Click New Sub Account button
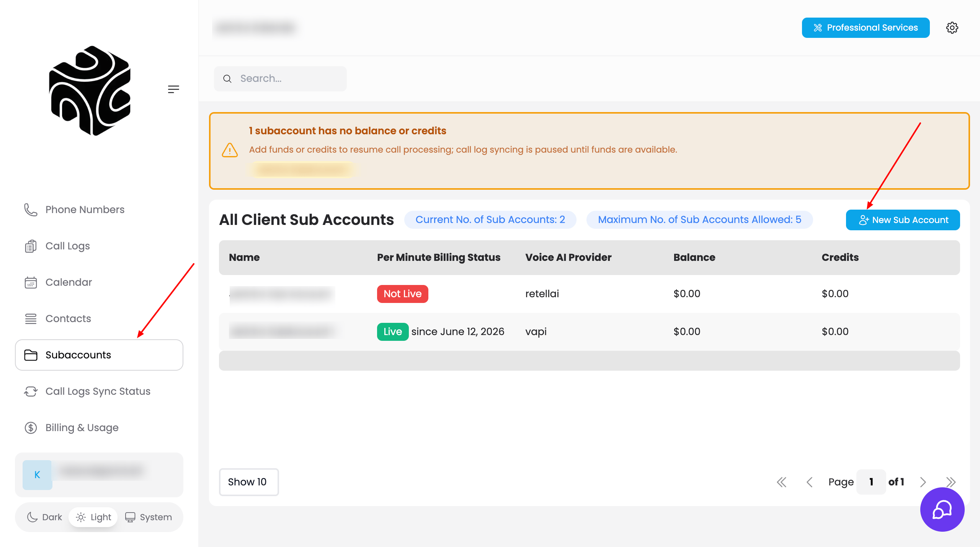The width and height of the screenshot is (980, 547). pos(903,220)
